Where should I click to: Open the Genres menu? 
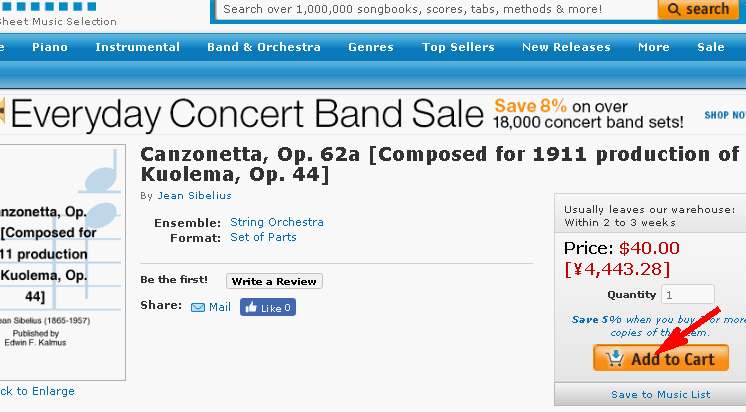click(371, 47)
